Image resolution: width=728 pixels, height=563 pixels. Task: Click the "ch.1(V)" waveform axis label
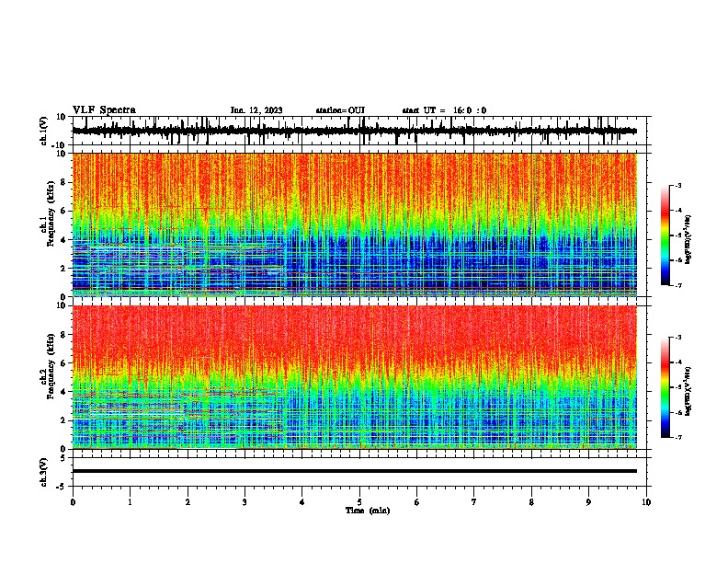44,131
